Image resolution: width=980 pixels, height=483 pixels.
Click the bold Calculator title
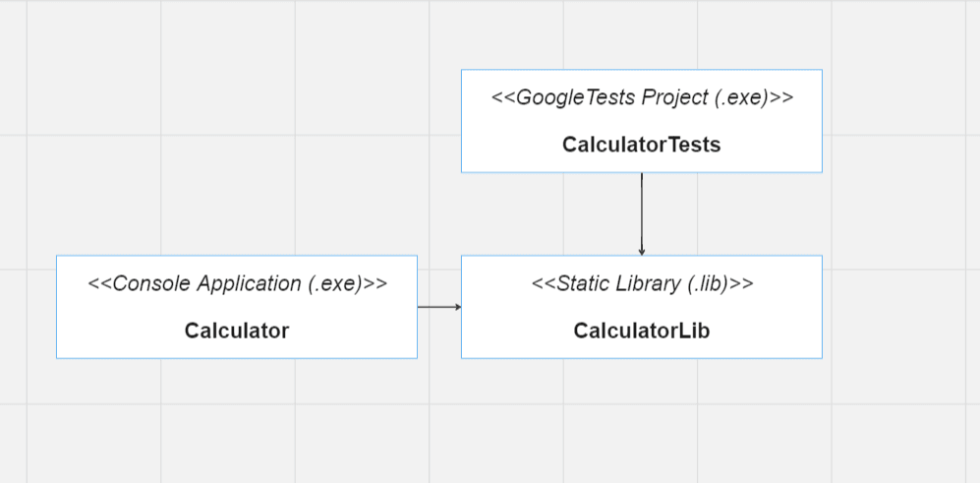[x=237, y=331]
